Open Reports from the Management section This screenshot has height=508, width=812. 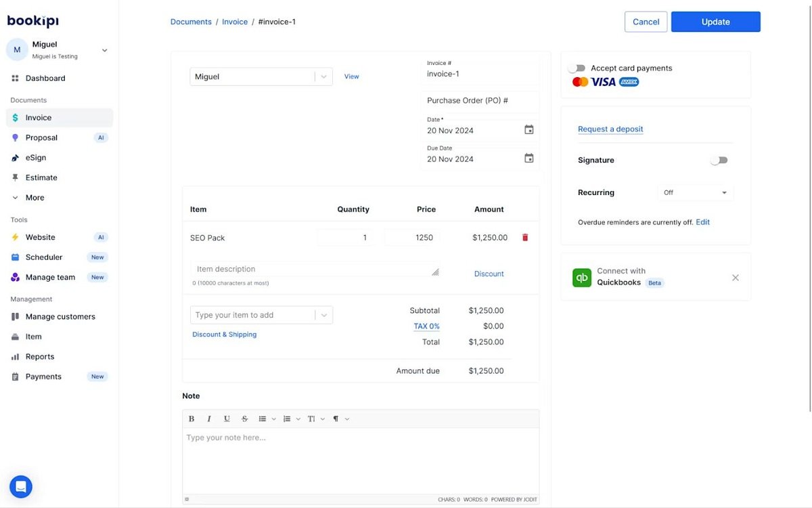pyautogui.click(x=40, y=356)
